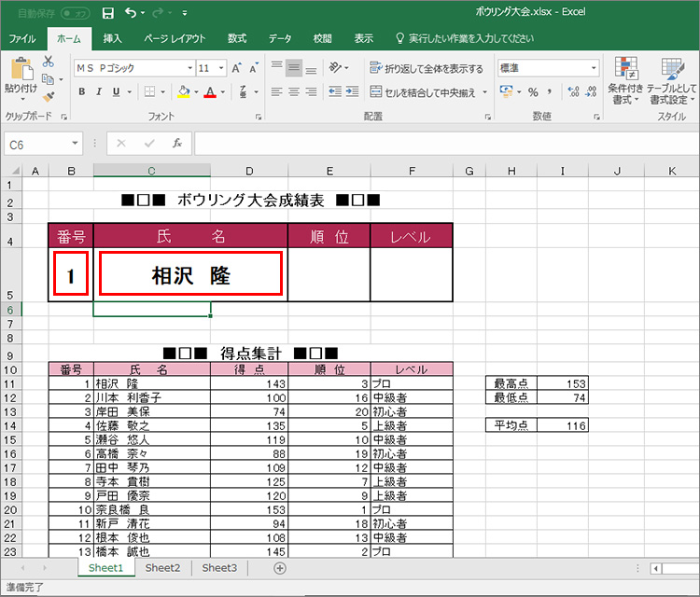700x597 pixels.
Task: Click the percent style icon
Action: click(x=533, y=92)
